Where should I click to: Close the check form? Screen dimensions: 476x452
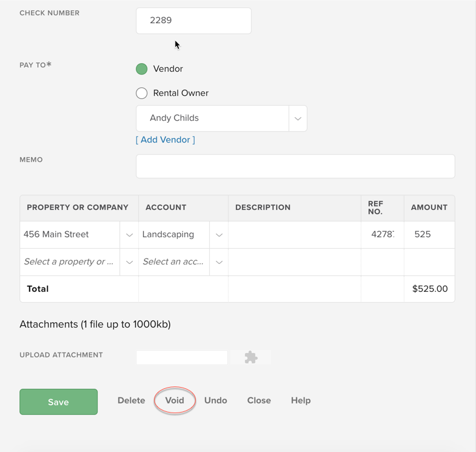(x=259, y=400)
